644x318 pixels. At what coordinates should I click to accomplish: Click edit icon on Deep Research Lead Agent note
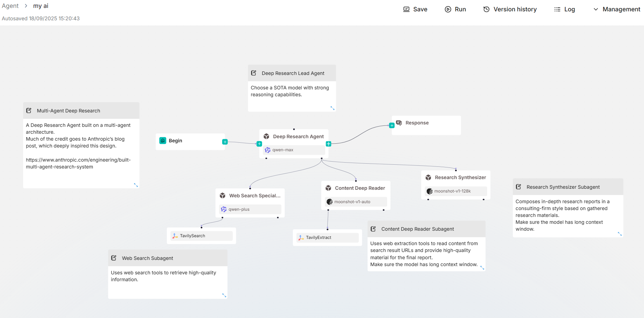coord(254,73)
